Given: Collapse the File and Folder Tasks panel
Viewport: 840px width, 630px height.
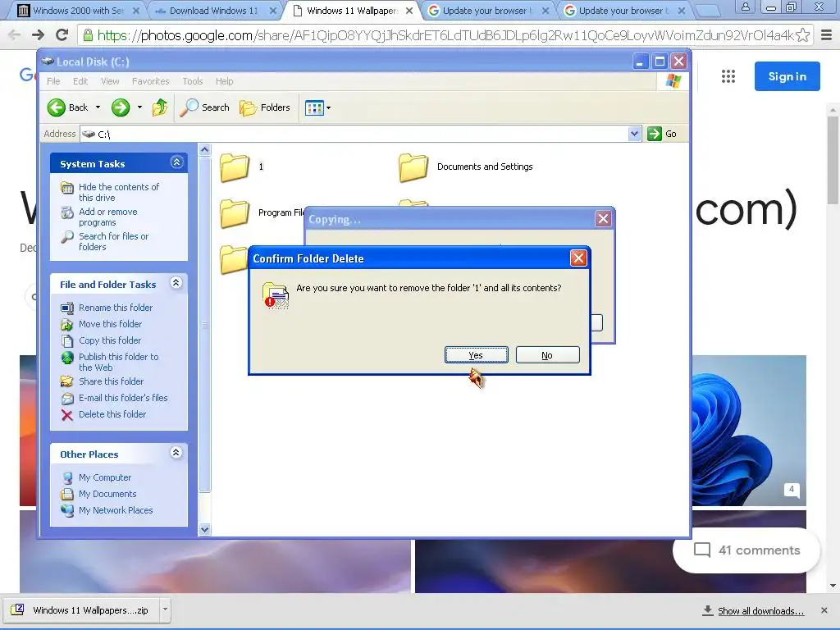Looking at the screenshot, I should 176,283.
